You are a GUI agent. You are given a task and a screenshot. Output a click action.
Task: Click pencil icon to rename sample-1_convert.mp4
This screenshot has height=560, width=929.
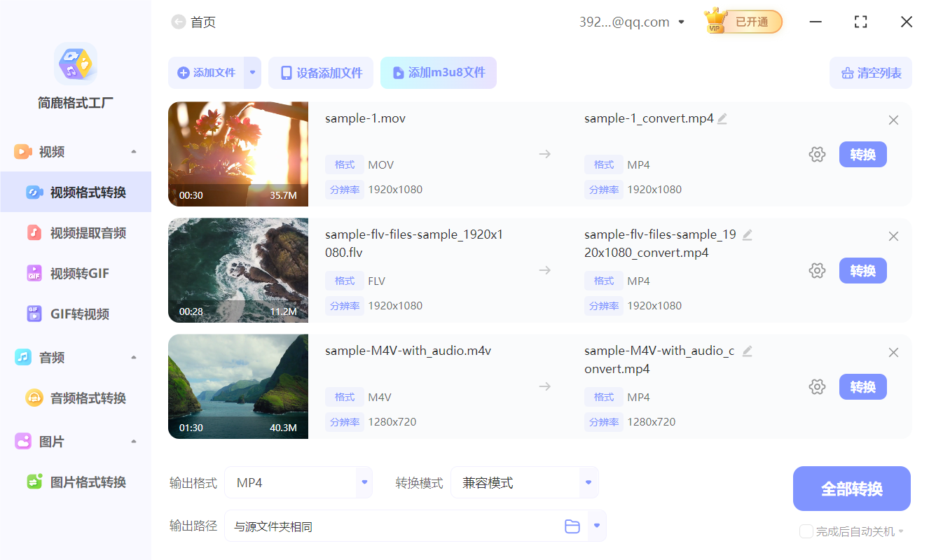point(722,119)
